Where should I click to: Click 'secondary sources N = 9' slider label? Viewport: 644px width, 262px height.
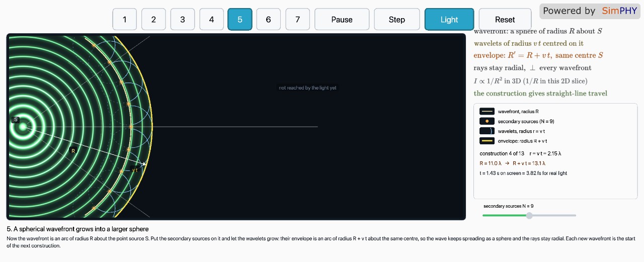point(509,206)
